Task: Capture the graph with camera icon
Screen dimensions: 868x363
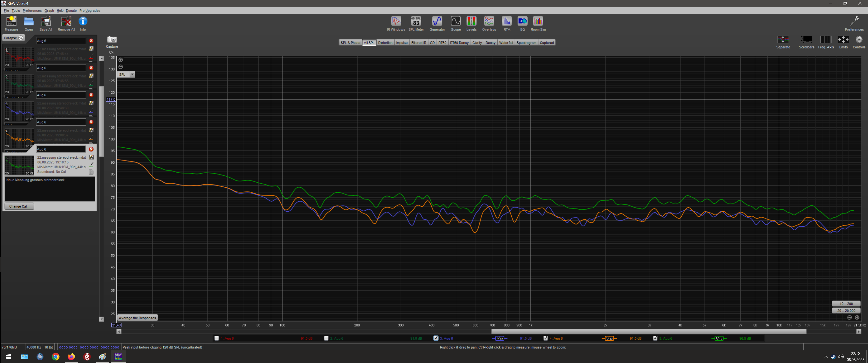Action: pos(112,40)
